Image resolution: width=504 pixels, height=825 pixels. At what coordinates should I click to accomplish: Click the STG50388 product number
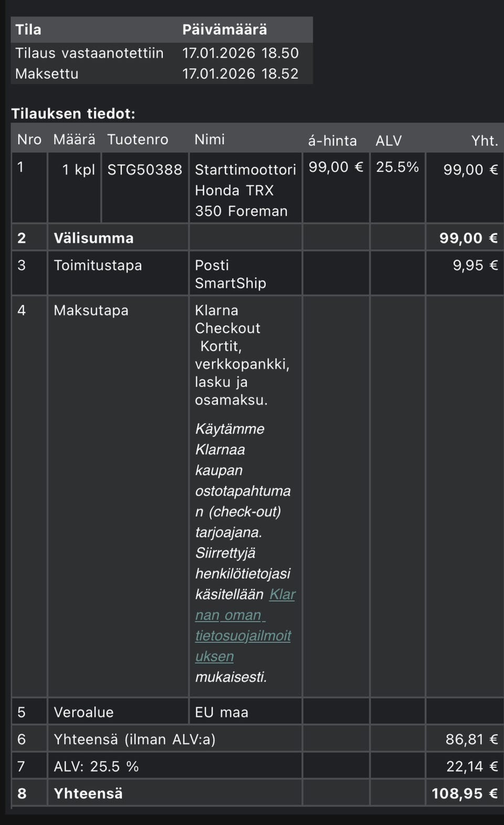click(144, 170)
